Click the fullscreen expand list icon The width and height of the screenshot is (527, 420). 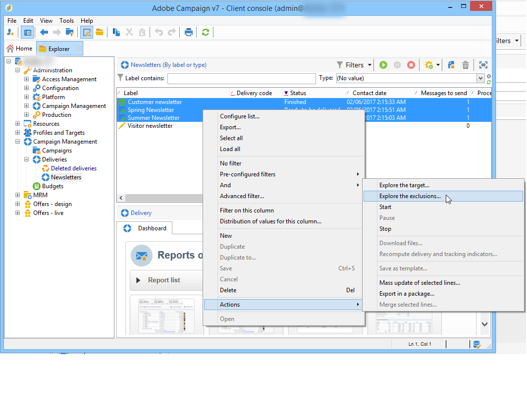pos(483,65)
